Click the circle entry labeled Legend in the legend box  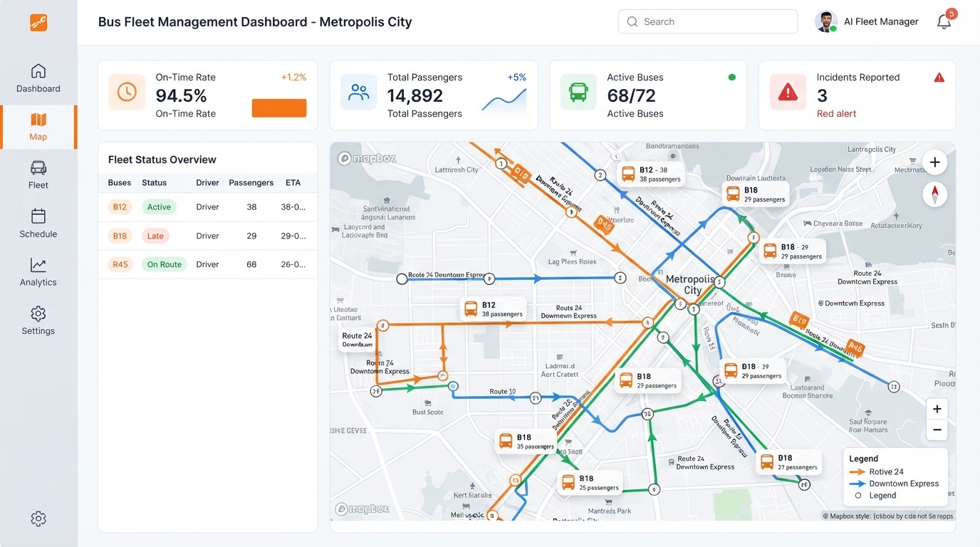875,496
